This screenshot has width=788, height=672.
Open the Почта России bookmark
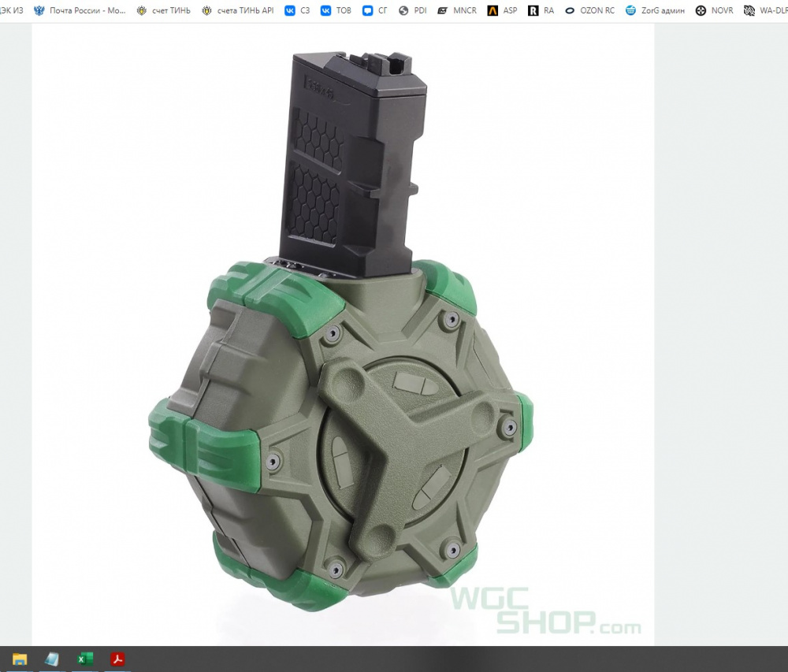tap(80, 11)
